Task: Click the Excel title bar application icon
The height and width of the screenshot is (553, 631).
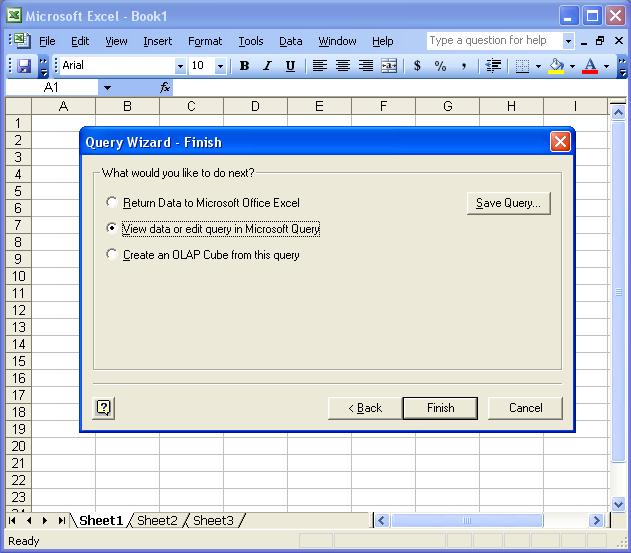Action: [14, 16]
